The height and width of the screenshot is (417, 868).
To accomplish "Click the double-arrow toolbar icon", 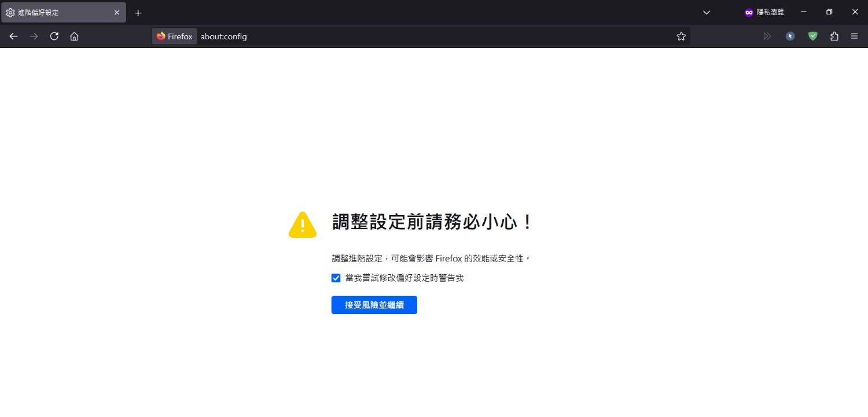I will [767, 36].
